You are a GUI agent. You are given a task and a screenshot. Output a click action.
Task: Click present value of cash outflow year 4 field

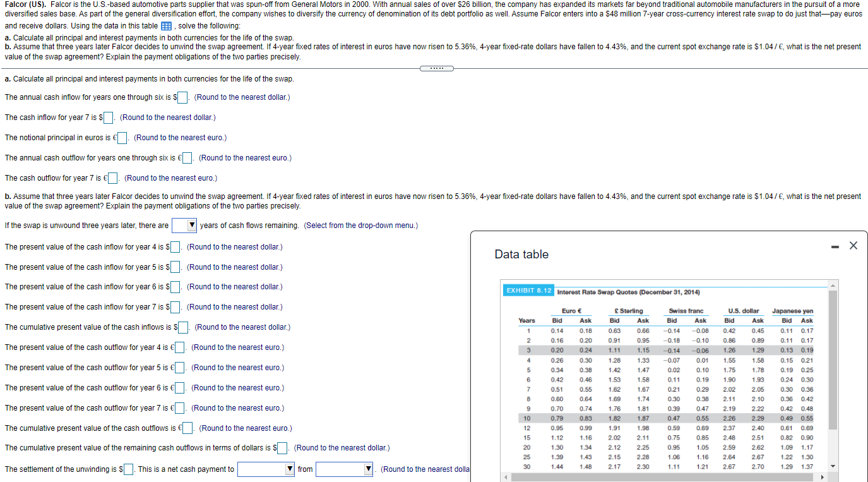(x=180, y=347)
